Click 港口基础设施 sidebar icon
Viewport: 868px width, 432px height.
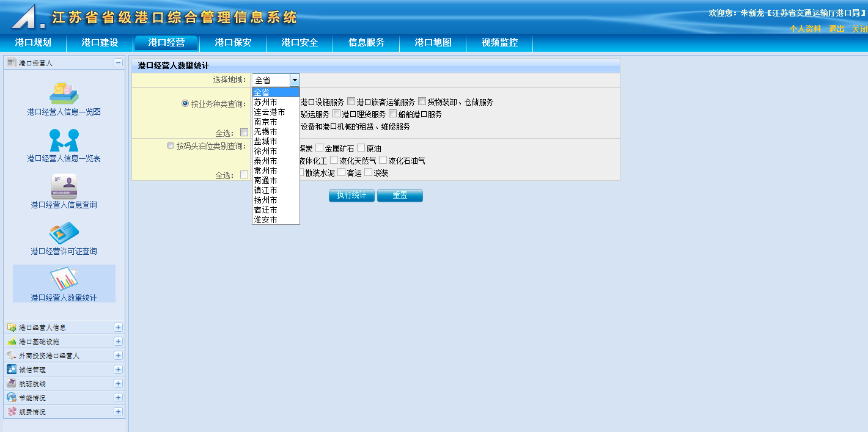click(x=12, y=341)
